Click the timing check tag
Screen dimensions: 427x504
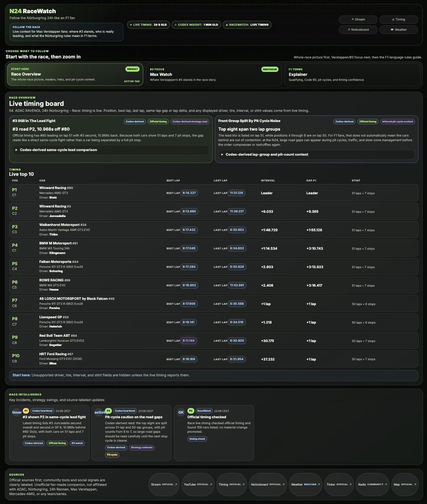pos(197,438)
